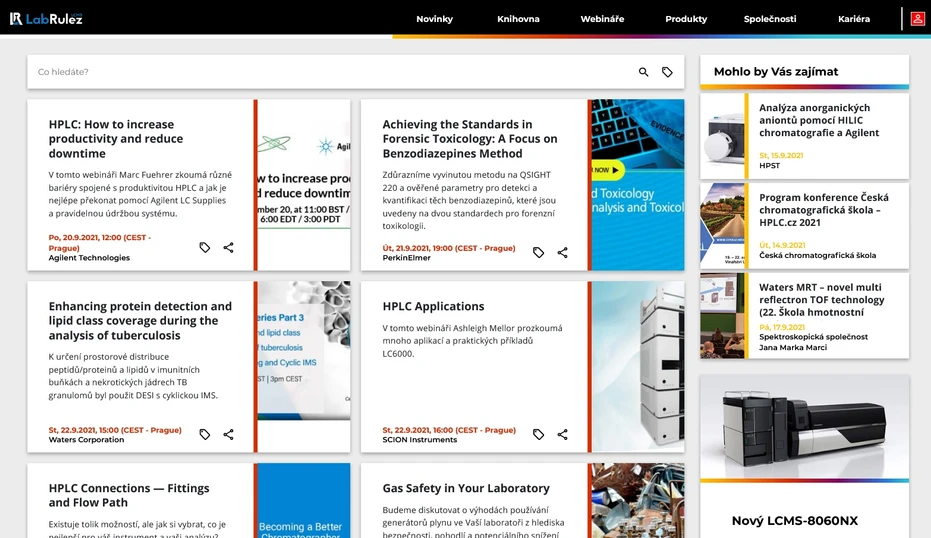Click 'Česká chromatografická škola' source label
This screenshot has width=931, height=538.
tap(818, 255)
